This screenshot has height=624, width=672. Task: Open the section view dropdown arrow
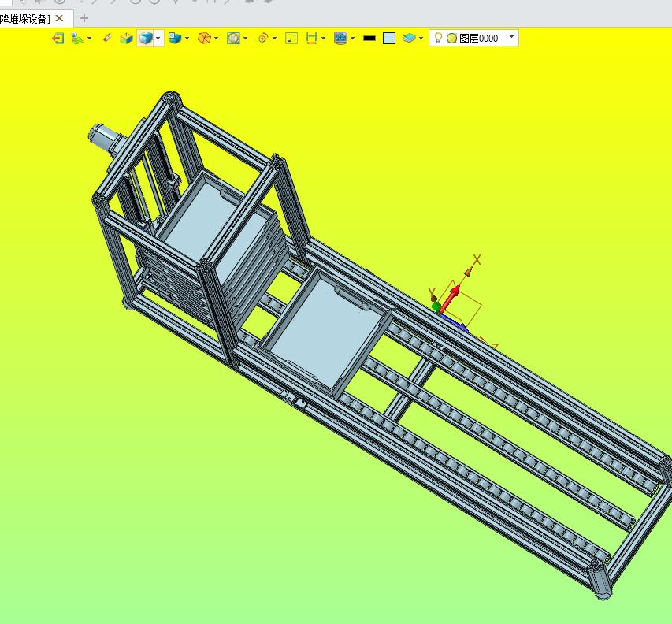245,38
